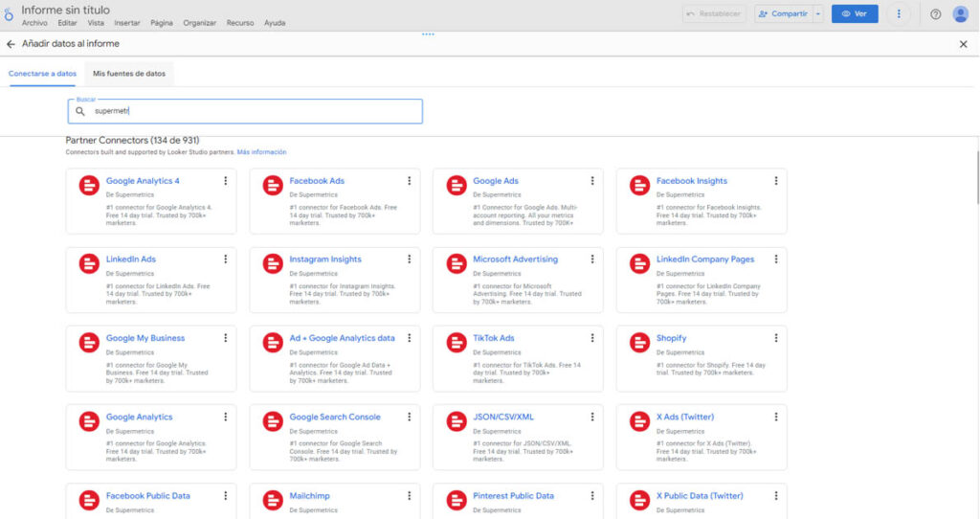
Task: Click the report title Informe sin título
Action: pos(66,10)
